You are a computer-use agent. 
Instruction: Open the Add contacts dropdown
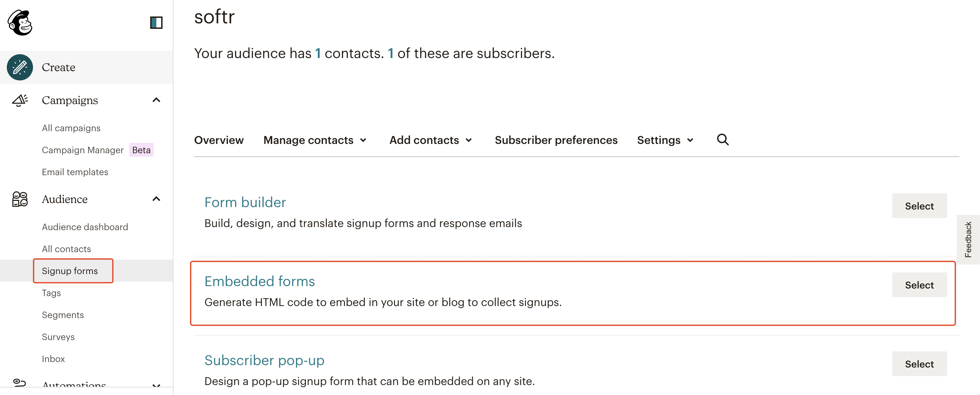click(x=430, y=140)
